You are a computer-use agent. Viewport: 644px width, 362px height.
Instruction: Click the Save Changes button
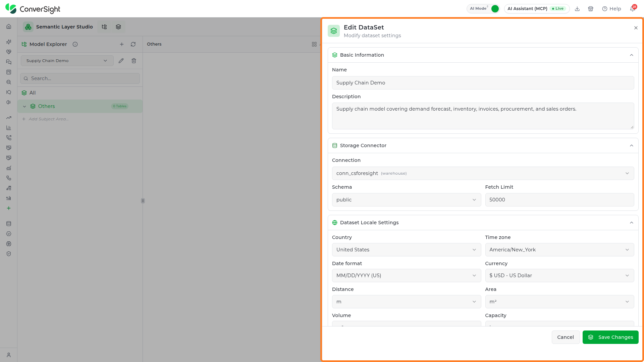(x=610, y=337)
